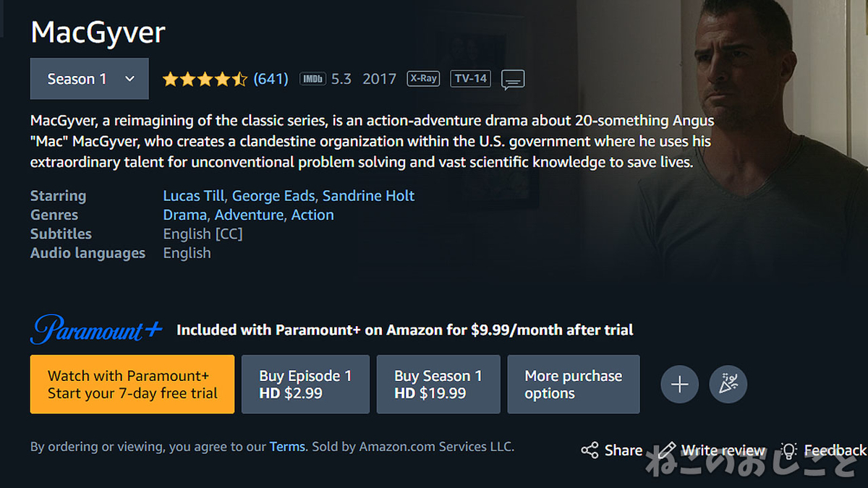The image size is (868, 488).
Task: Click the Write review pencil icon
Action: pyautogui.click(x=667, y=450)
